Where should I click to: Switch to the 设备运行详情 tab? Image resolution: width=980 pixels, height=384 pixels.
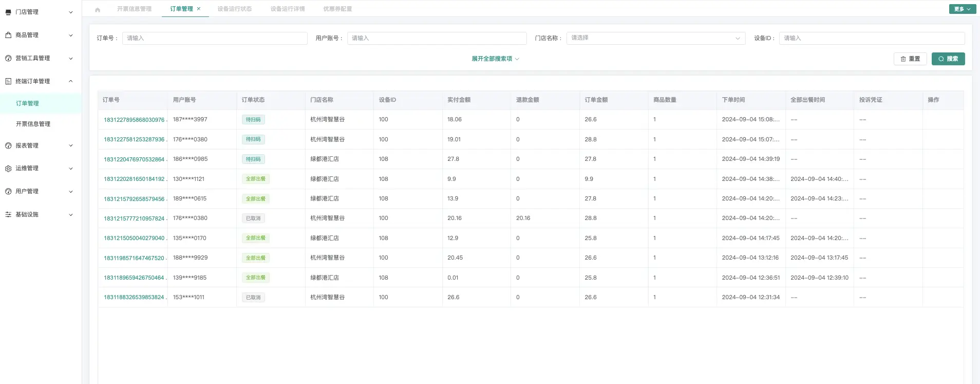(x=288, y=9)
